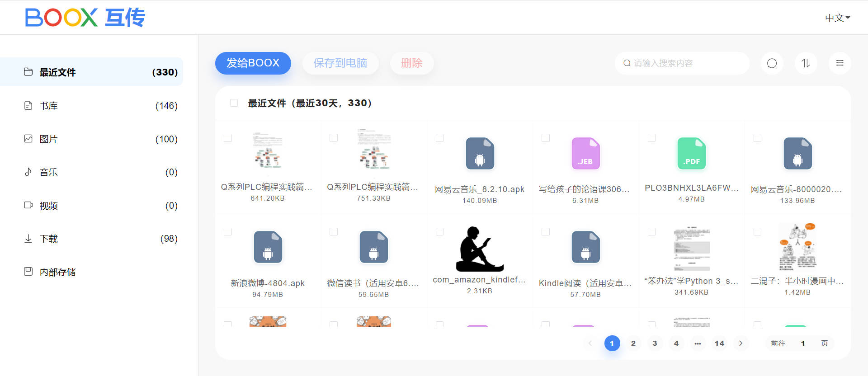Go to next page with right chevron
This screenshot has height=376, width=868.
[741, 343]
